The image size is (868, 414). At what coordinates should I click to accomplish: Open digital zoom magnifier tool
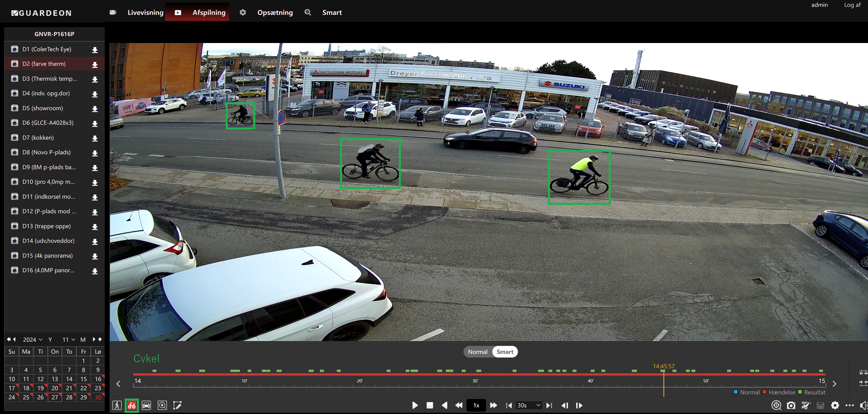coord(776,405)
